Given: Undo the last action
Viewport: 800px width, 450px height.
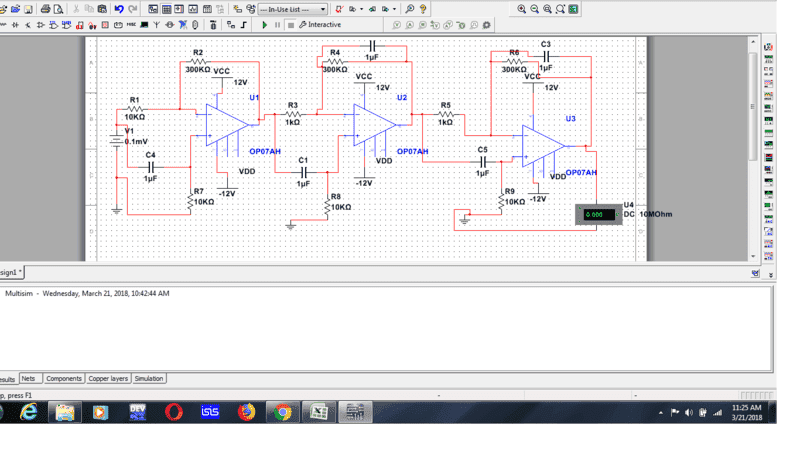Looking at the screenshot, I should (119, 9).
